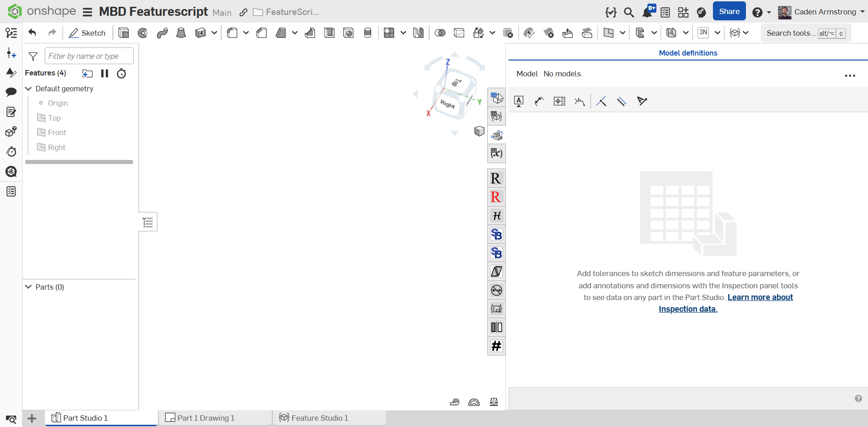
Task: Open Learn more about Inspection data link
Action: coord(726,303)
